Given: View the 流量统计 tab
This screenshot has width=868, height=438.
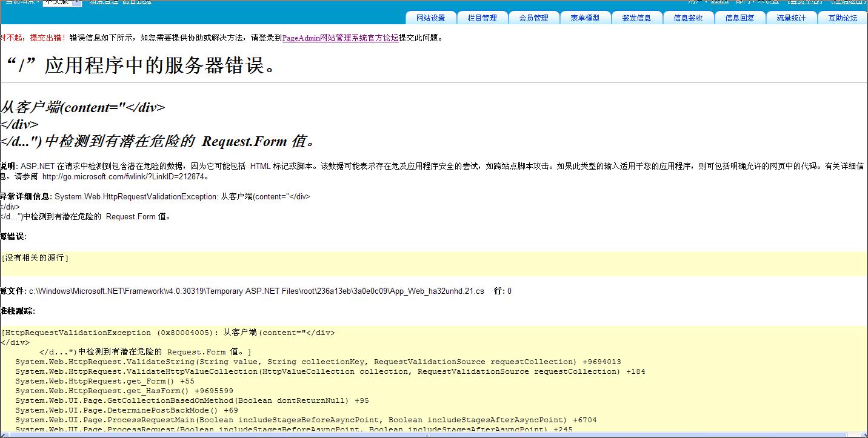Looking at the screenshot, I should click(x=791, y=18).
